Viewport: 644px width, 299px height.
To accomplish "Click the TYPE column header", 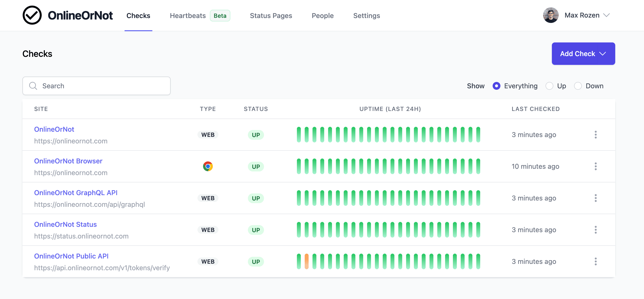I will [208, 109].
